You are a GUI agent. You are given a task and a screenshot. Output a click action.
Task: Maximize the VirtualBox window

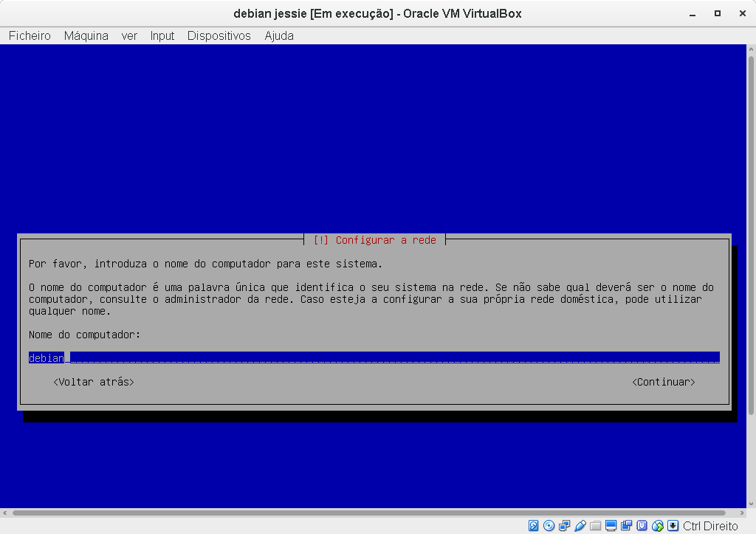(x=718, y=14)
